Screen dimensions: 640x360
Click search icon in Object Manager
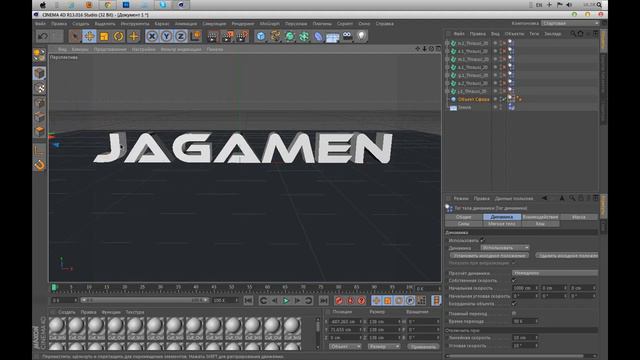573,34
